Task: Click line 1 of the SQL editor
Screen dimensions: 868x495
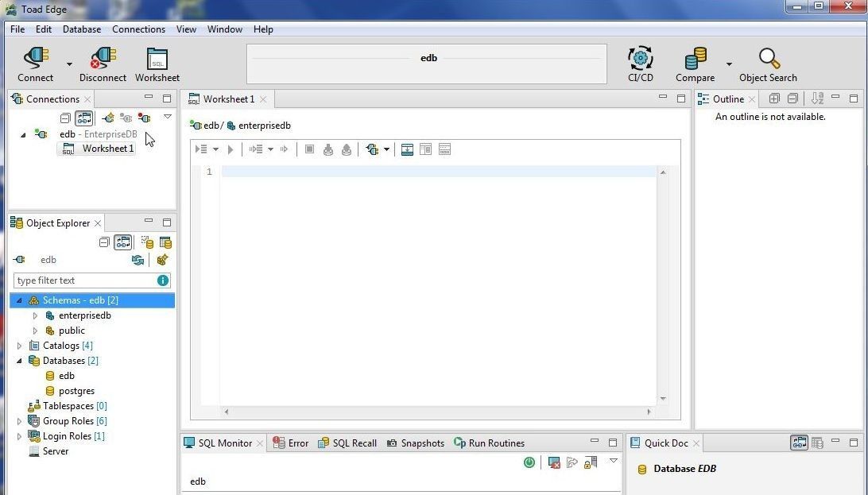Action: coord(439,172)
